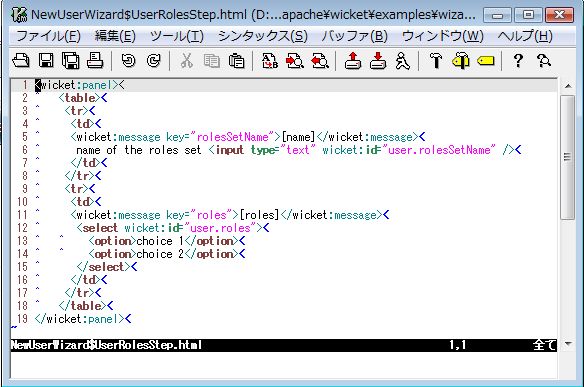Click the [name] placeholder text

[x=299, y=137]
